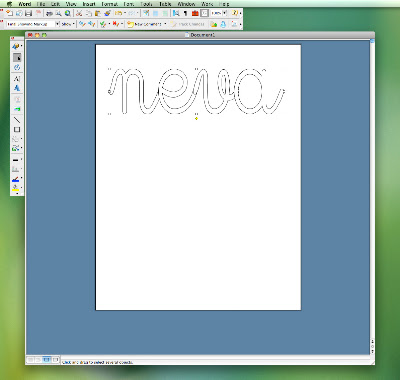Open the Window menu
Image resolution: width=400 pixels, height=380 pixels.
tap(186, 4)
